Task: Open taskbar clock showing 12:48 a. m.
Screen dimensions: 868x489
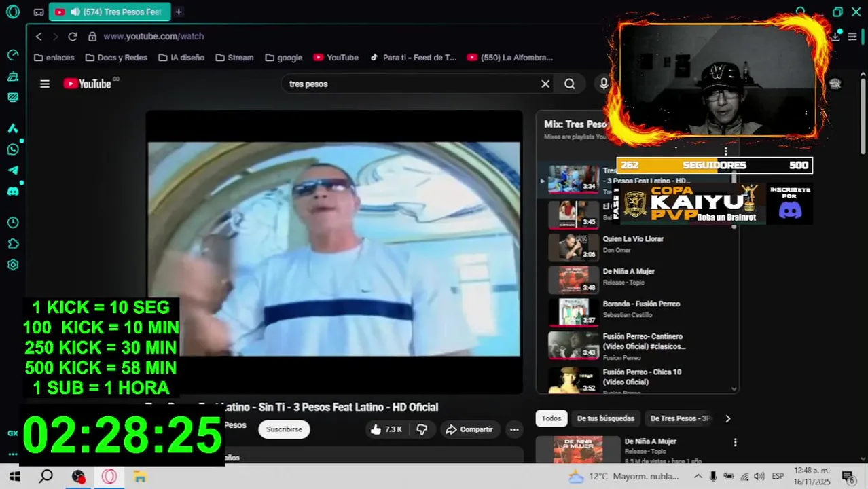Action: [813, 476]
